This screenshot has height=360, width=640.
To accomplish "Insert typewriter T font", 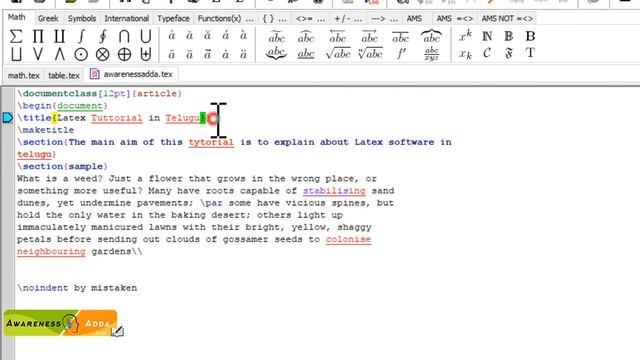I will 530,53.
